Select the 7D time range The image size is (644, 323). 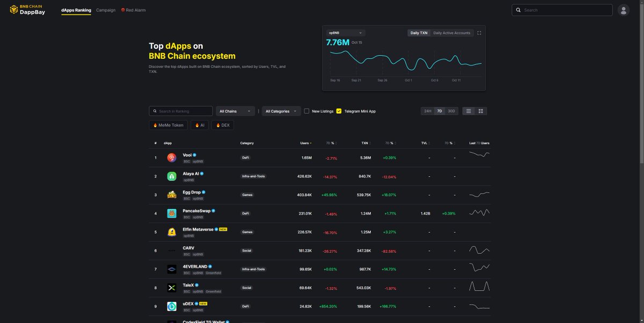pos(440,111)
